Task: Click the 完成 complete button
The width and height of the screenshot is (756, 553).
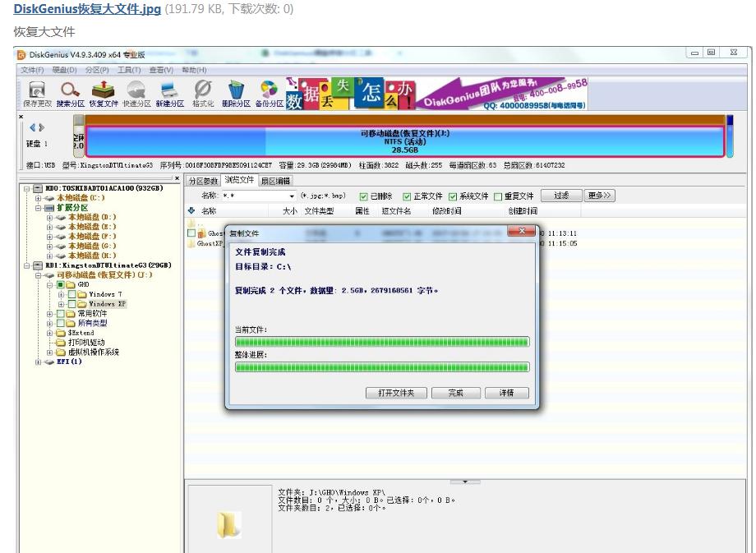Action: (x=455, y=393)
